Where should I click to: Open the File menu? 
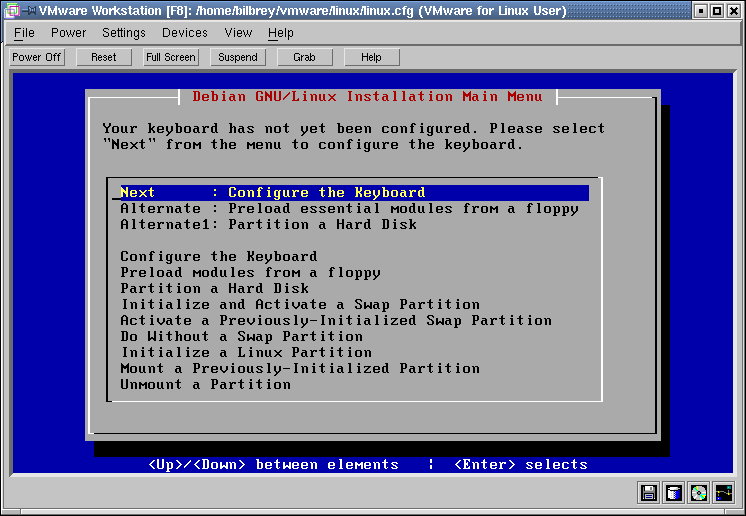[x=24, y=33]
